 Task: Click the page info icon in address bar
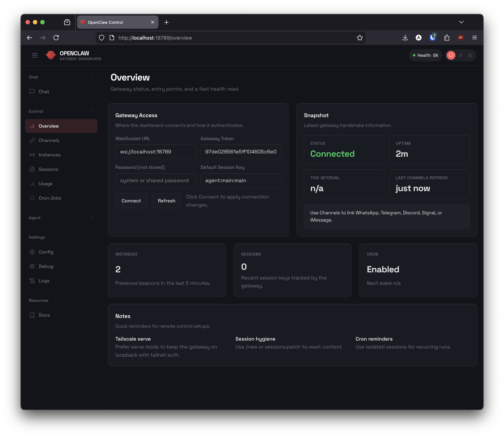[x=112, y=38]
